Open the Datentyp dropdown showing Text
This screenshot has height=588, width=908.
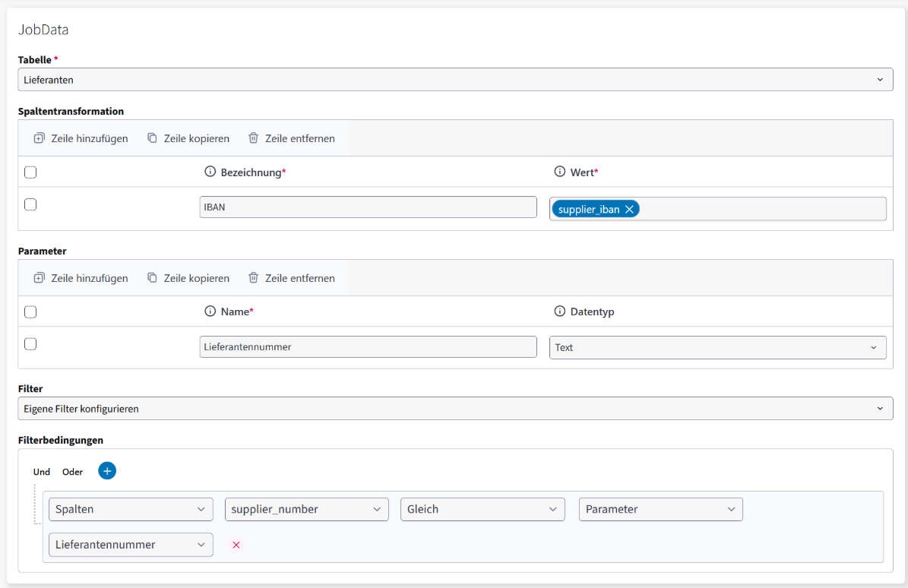click(717, 347)
